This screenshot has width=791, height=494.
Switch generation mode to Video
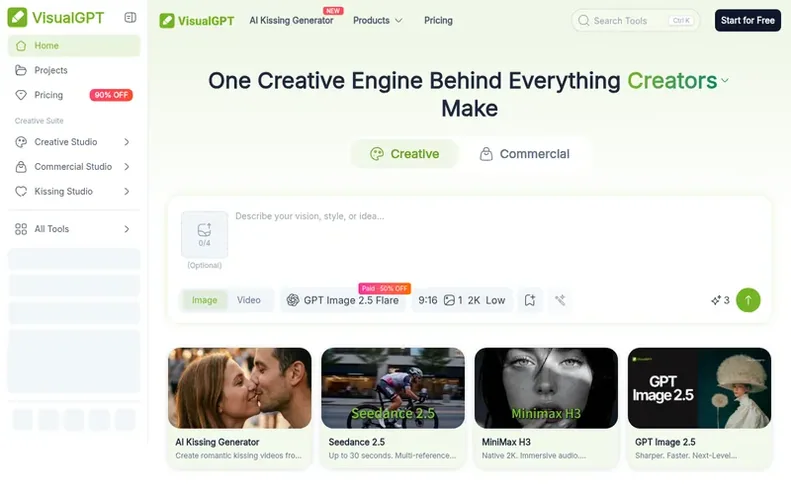(249, 300)
